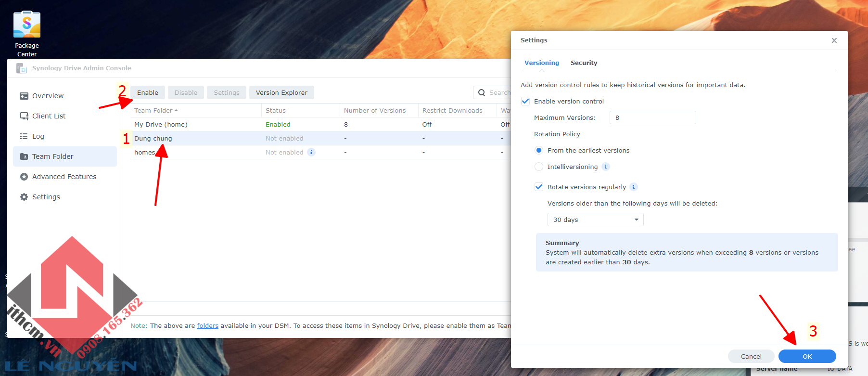Click Restrict Downloads Off value for My Drive
868x376 pixels.
click(427, 124)
